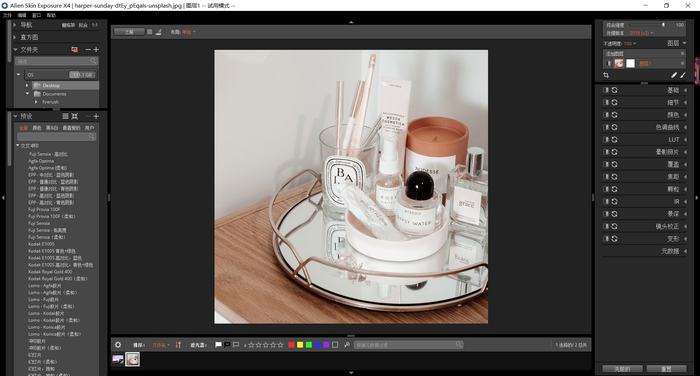Toggle the 基础 panel on/off switch

(606, 90)
